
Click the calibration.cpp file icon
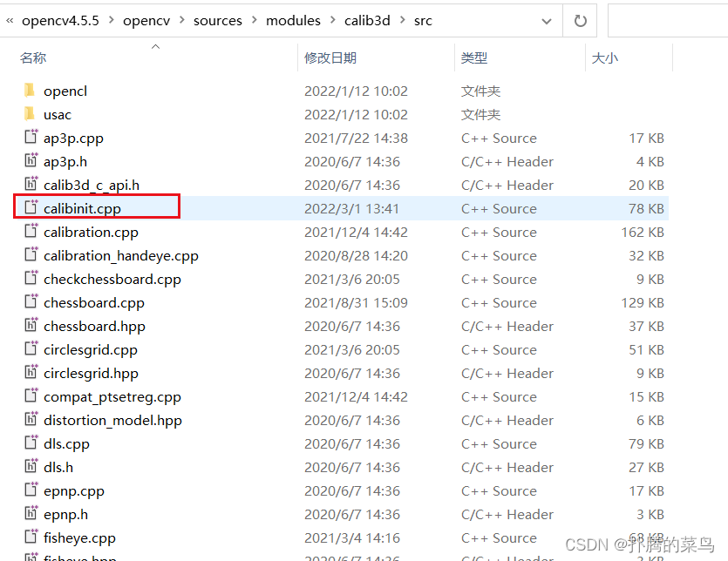[31, 231]
